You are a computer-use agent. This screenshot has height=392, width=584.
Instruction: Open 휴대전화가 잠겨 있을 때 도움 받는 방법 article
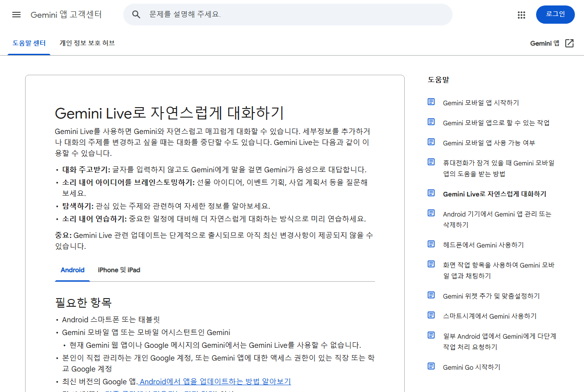(499, 169)
